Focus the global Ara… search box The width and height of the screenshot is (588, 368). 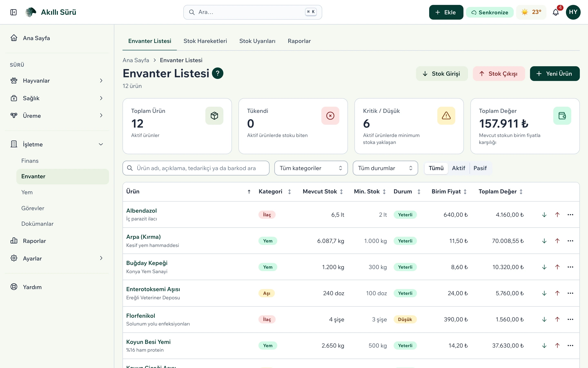(252, 12)
